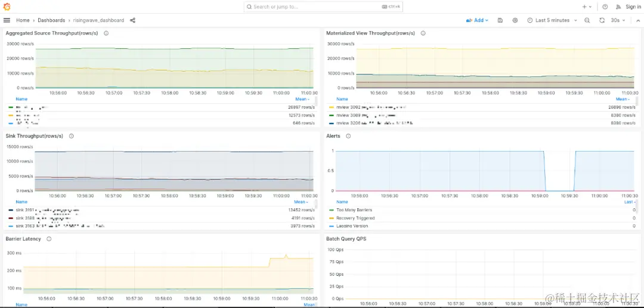Toggle the sink 3163 series
Image resolution: width=644 pixels, height=308 pixels.
coord(60,226)
